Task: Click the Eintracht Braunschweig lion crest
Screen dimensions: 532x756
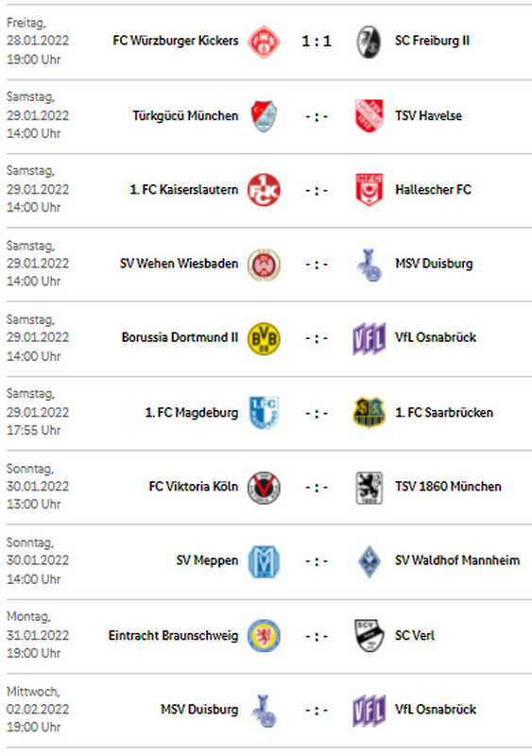Action: (x=264, y=636)
